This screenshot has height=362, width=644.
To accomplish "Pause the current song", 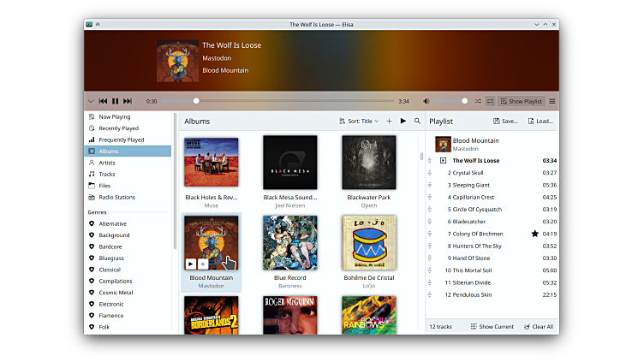I will click(116, 101).
